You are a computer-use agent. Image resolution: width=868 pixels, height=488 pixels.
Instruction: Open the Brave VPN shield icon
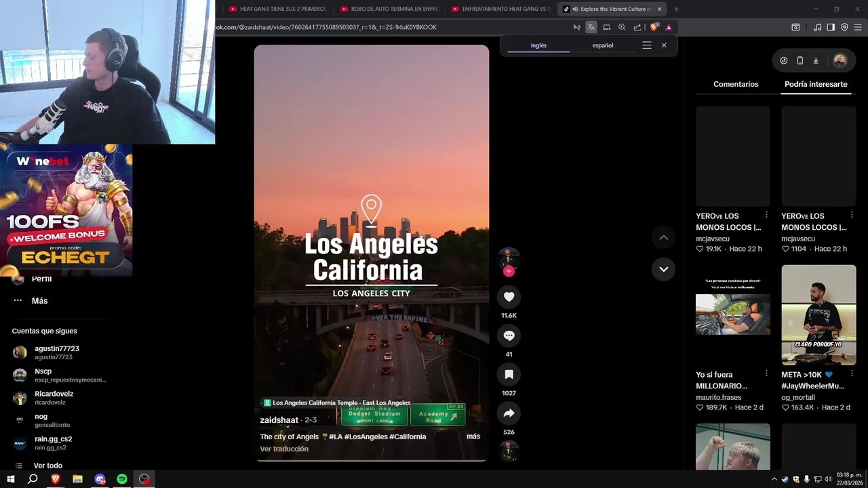coord(844,27)
